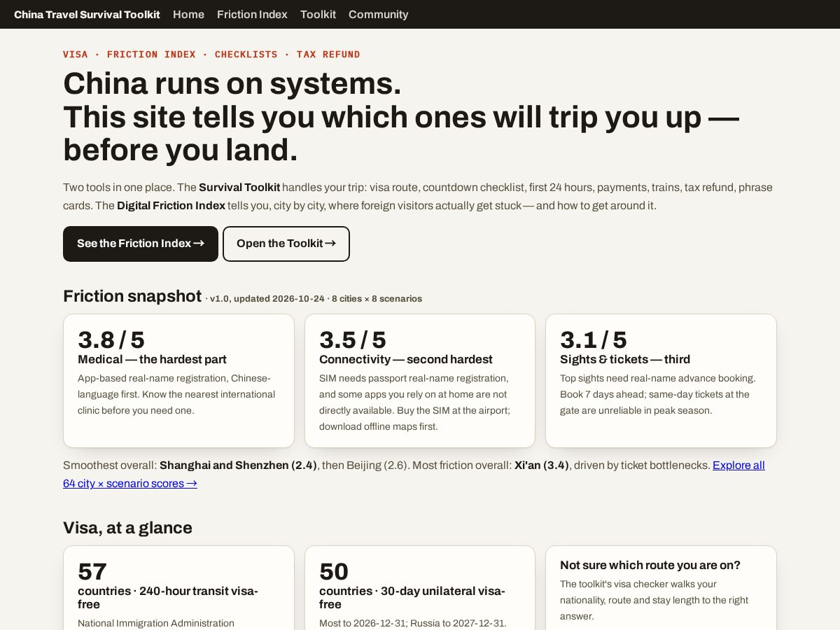Click bold 'Survival Toolkit' in the intro
Viewport: 840px width, 630px height.
239,188
